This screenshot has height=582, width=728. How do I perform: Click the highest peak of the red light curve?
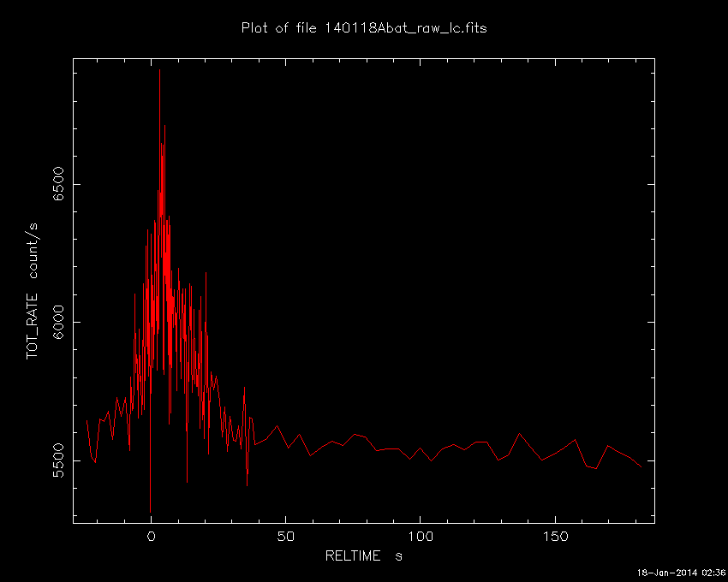(159, 70)
